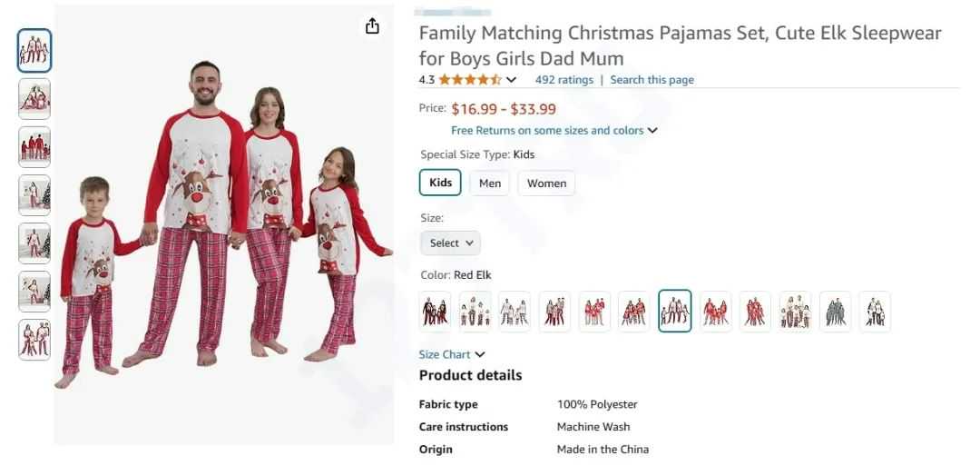Click the Search this page link
Screen dimensions: 980x466
652,80
